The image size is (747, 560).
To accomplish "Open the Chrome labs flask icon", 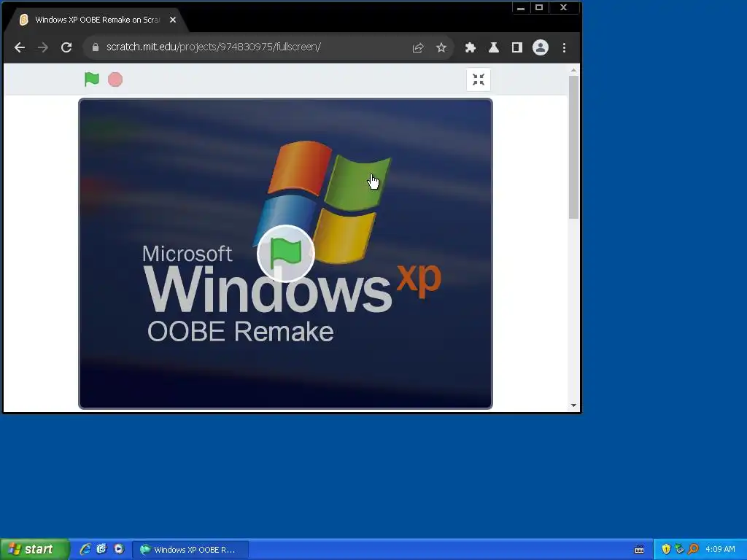I will [x=494, y=47].
